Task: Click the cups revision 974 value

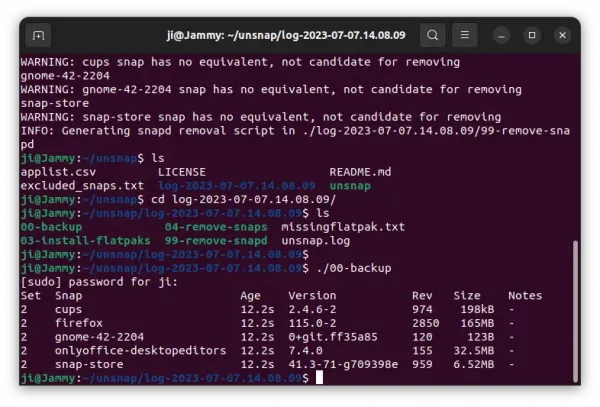Action: coord(422,309)
